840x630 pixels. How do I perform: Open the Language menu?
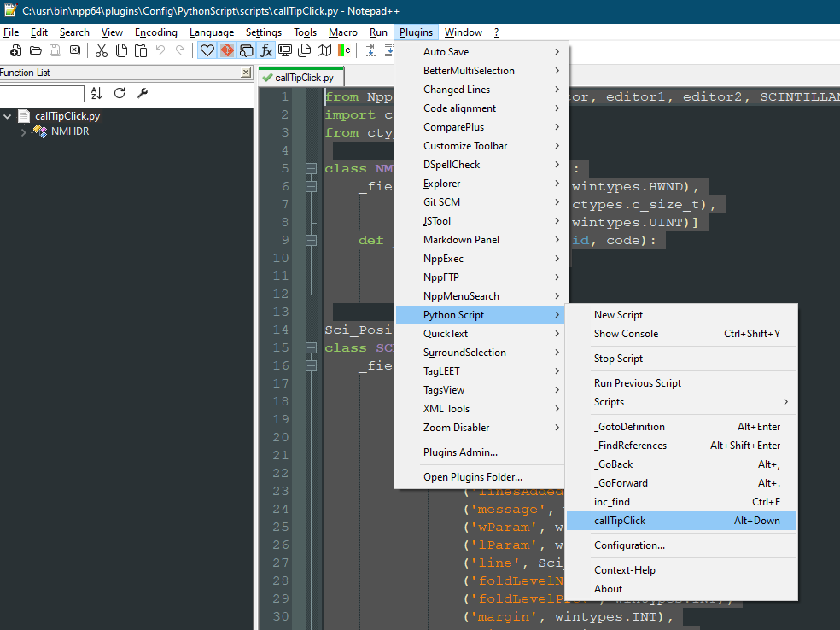click(x=212, y=32)
